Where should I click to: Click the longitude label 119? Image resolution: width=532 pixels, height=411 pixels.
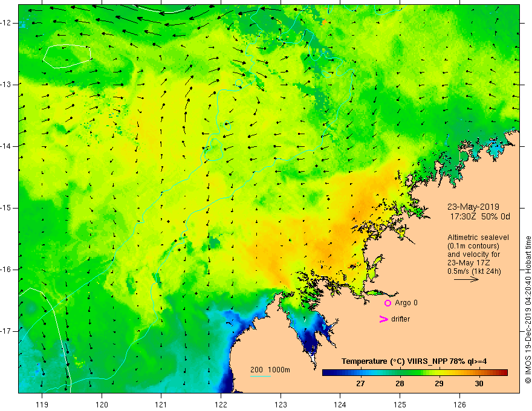click(x=42, y=404)
